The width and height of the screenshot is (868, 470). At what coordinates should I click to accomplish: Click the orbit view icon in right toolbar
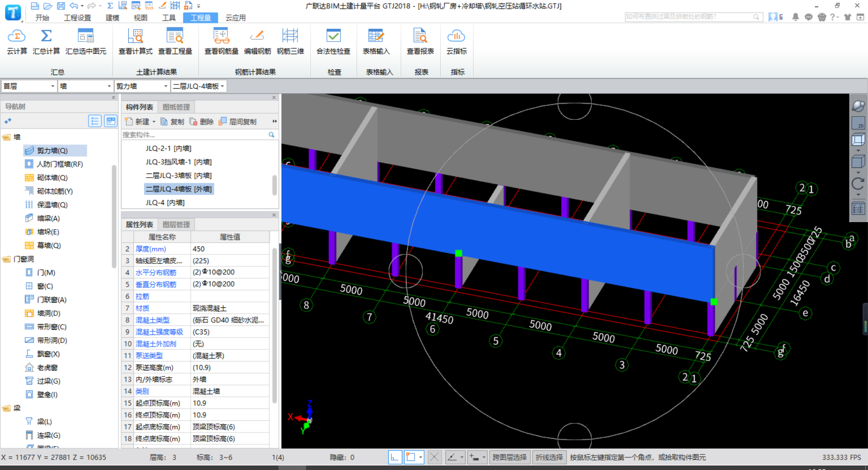coord(858,106)
